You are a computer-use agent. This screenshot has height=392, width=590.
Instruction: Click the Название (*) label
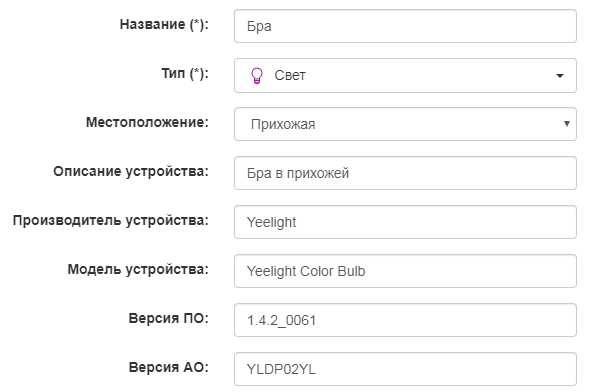[164, 24]
